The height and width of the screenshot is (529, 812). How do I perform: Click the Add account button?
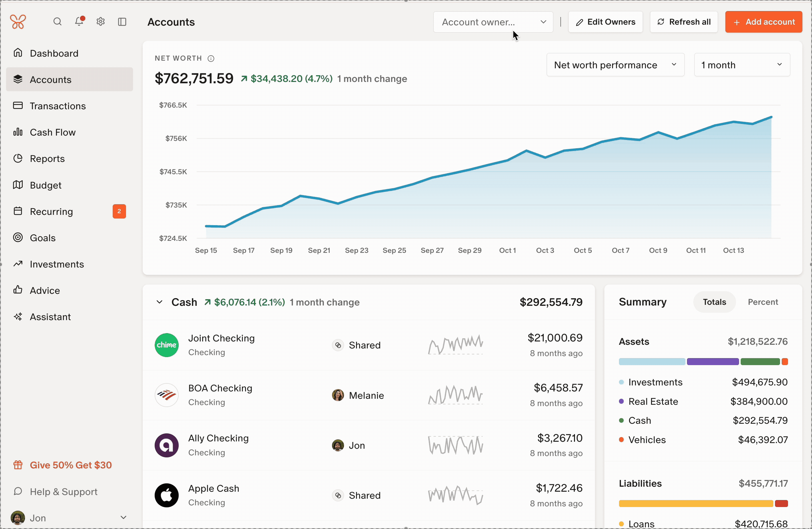[763, 22]
